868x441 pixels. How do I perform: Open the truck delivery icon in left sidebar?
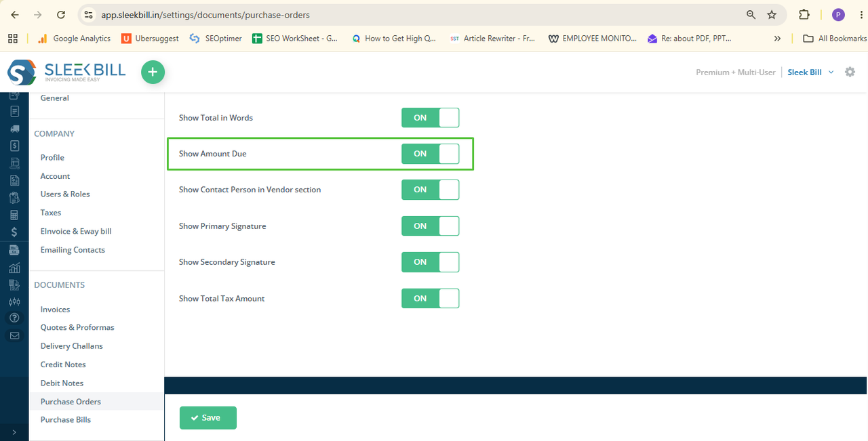(x=14, y=128)
